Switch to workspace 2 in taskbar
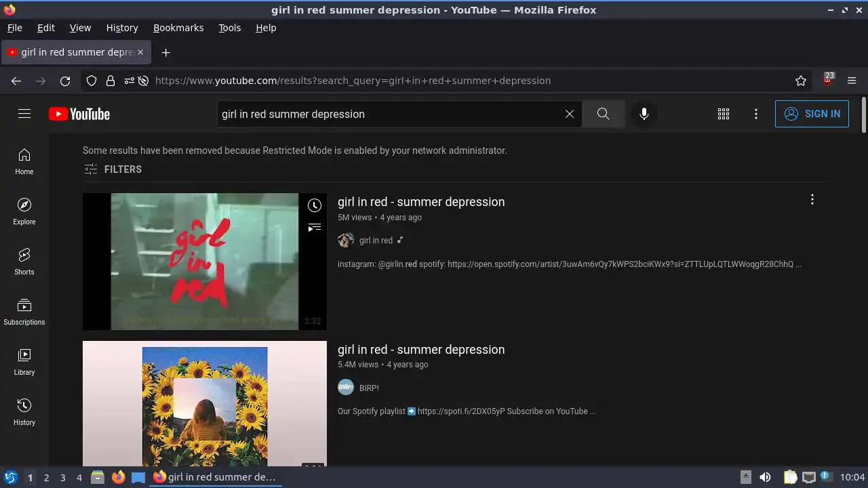868x488 pixels. pyautogui.click(x=46, y=478)
